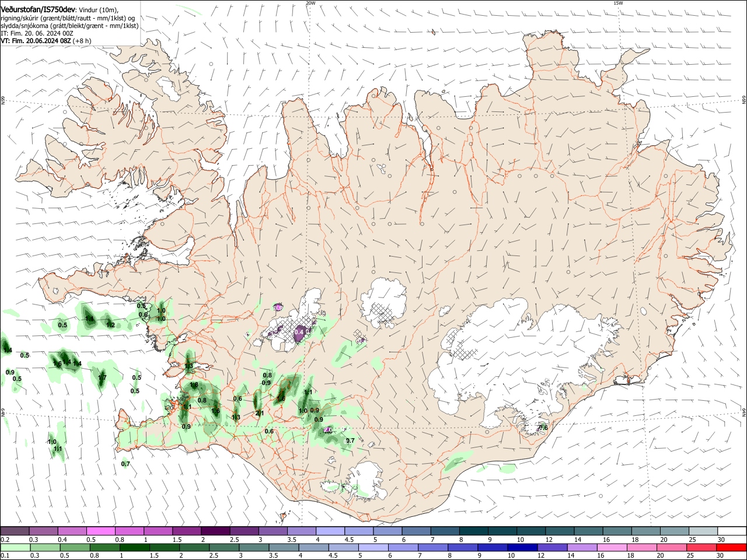
Task: Click the legend description line 'rigning/skúrir (grænt/blátt/rautt'
Action: click(x=68, y=18)
